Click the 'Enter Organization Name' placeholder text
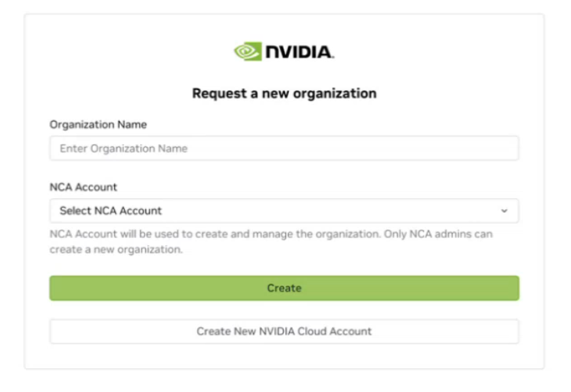 (123, 149)
